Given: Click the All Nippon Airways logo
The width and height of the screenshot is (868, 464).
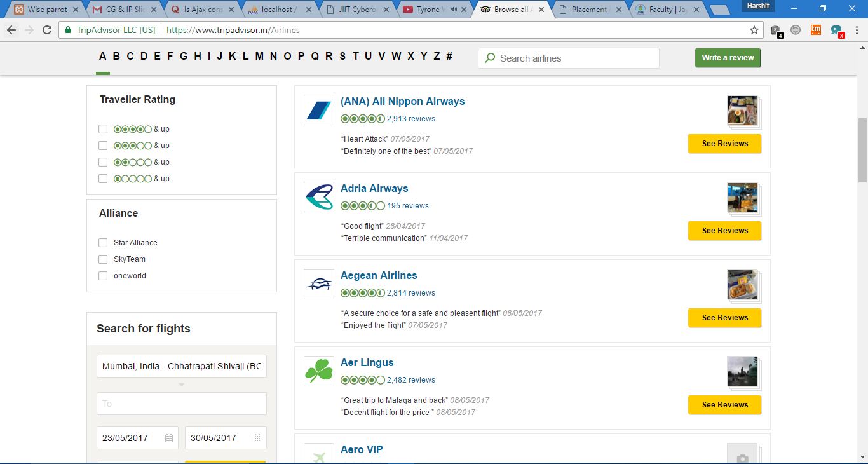Looking at the screenshot, I should pos(319,110).
